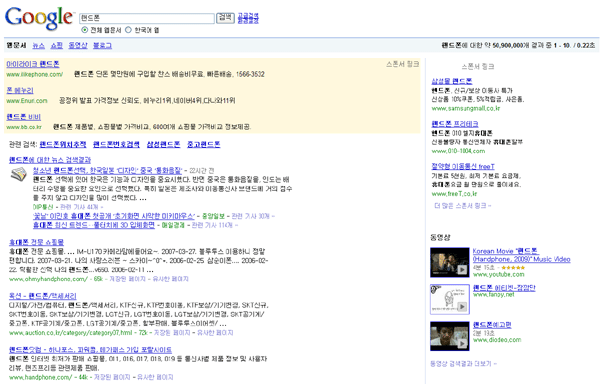Open the 폰 에누리 sponsored link
Viewport: 600px width, 384px height.
click(20, 91)
